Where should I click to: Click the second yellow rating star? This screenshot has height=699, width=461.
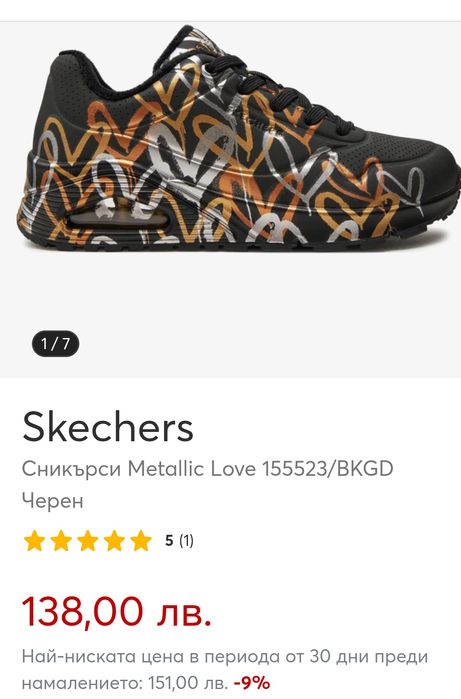(61, 541)
